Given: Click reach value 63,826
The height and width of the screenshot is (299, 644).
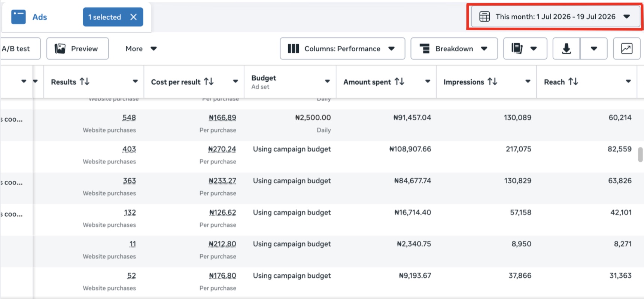Looking at the screenshot, I should click(620, 181).
